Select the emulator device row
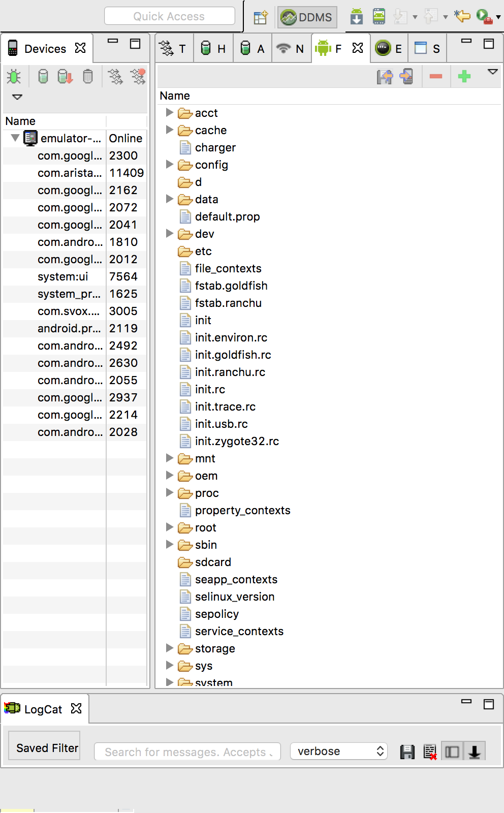Viewport: 504px width, 813px height. pyautogui.click(x=75, y=138)
